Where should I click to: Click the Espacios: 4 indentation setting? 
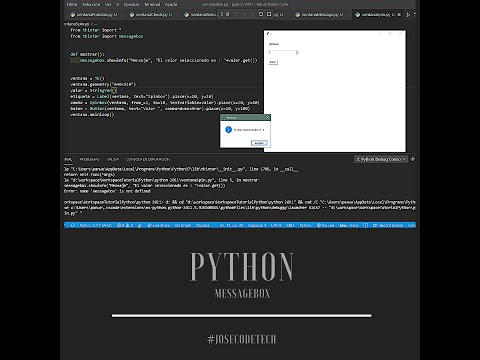[x=257, y=226]
